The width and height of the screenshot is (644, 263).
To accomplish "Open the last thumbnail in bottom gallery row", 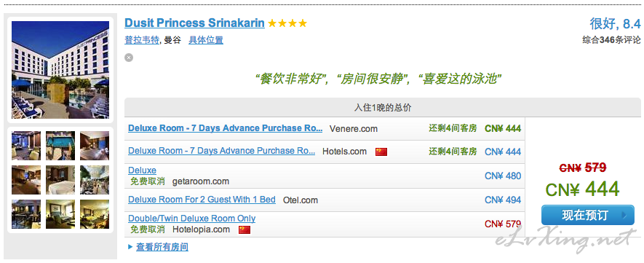I will pyautogui.click(x=95, y=214).
